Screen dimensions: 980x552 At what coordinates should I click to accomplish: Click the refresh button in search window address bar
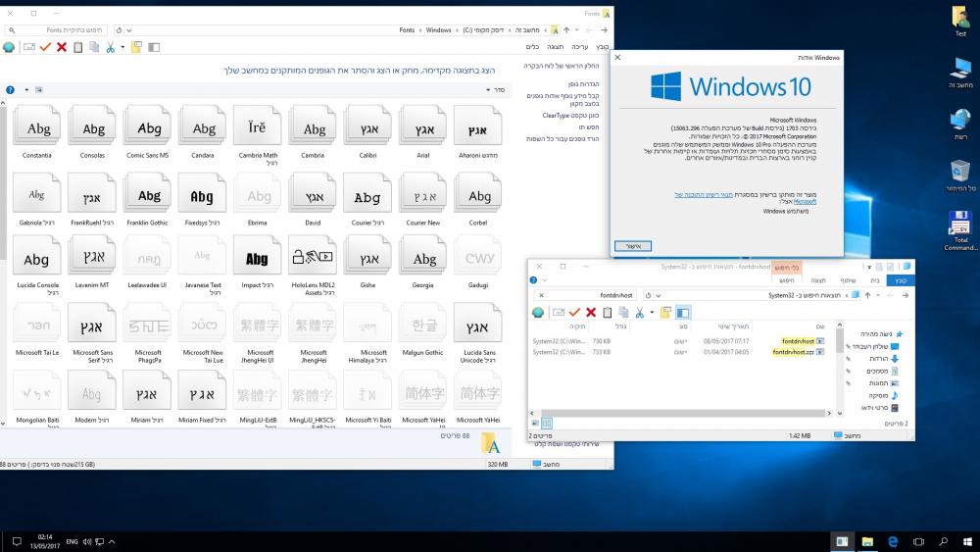point(648,295)
